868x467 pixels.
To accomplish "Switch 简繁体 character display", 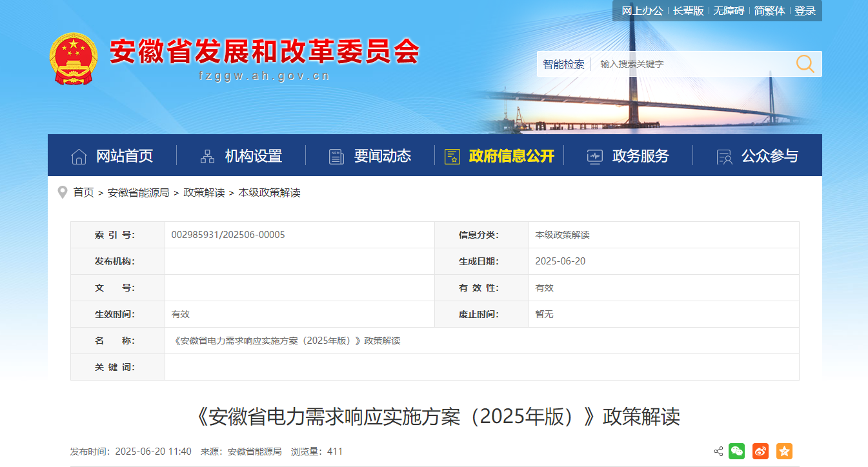I will pos(769,11).
